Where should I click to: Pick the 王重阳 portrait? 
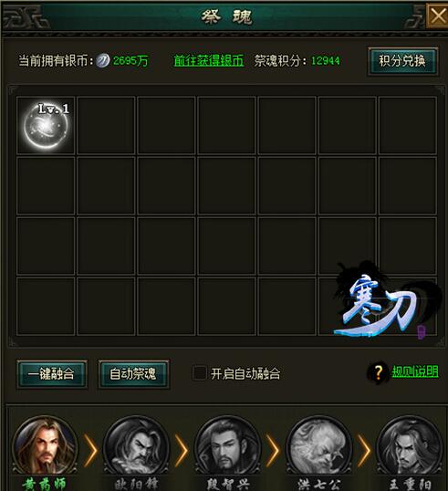(x=410, y=446)
